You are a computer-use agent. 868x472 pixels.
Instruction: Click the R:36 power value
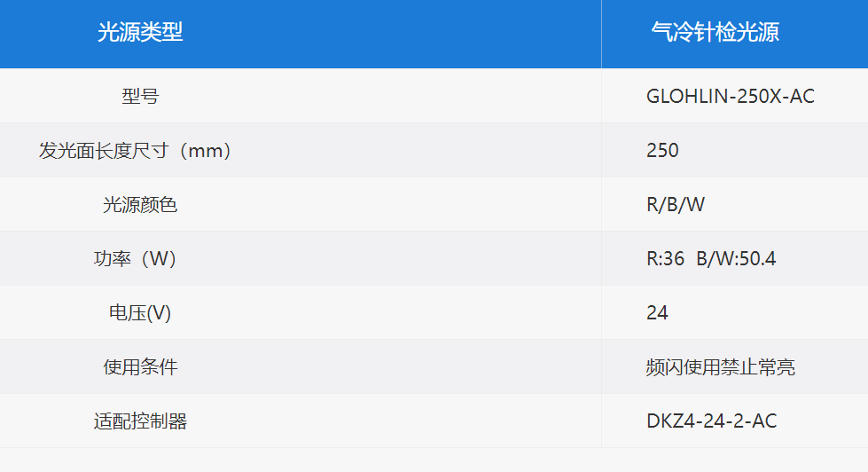665,259
